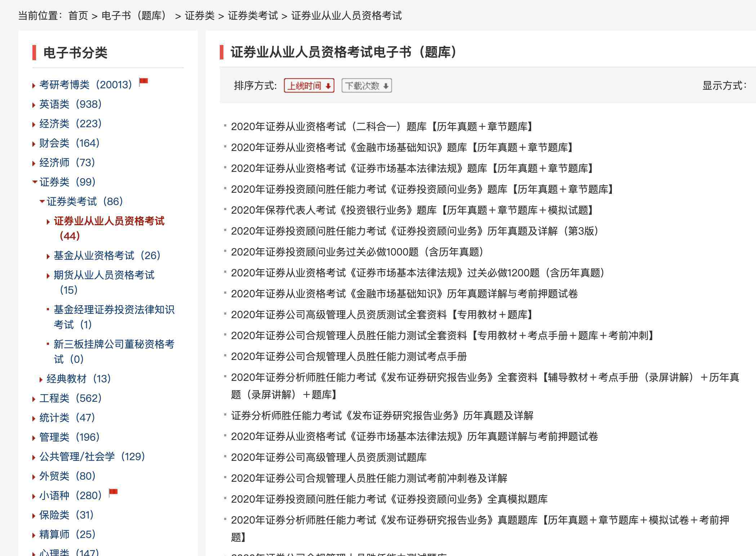Screen dimensions: 756x556
Task: Open 《证券市场基本法律法规》题库【历年真题＋章节题库】
Action: pos(413,168)
